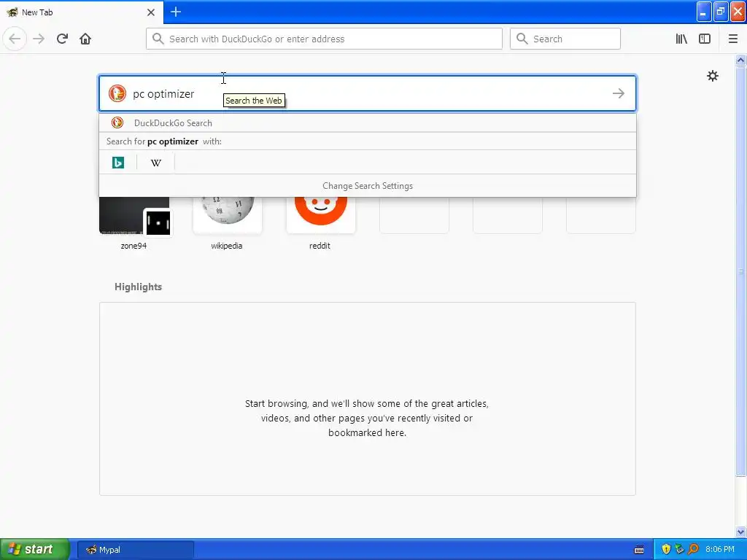Viewport: 747px width, 560px height.
Task: Click the Highlights section heading
Action: coord(138,287)
